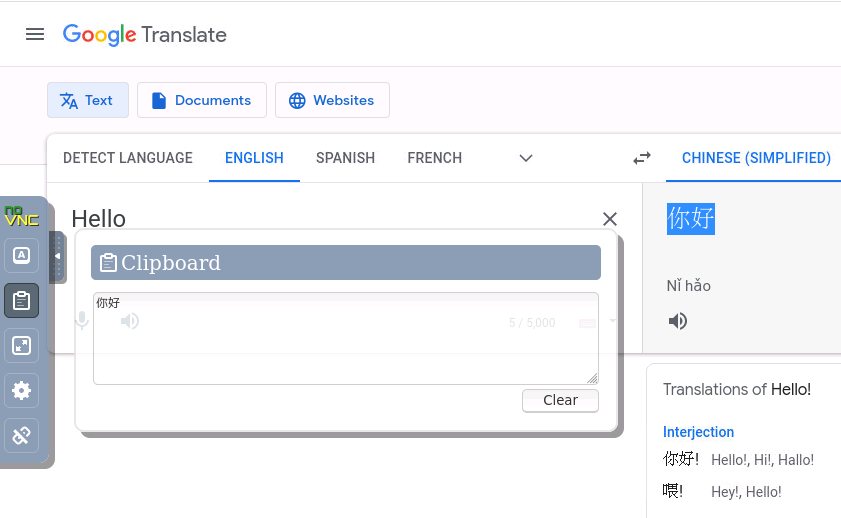Listen to the Chinese translation audio
The height and width of the screenshot is (518, 841).
coord(678,321)
